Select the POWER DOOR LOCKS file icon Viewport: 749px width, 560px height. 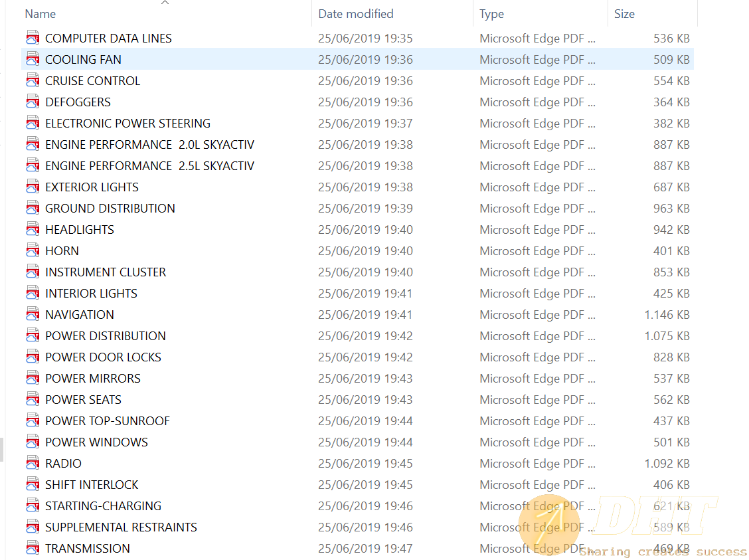click(x=33, y=357)
